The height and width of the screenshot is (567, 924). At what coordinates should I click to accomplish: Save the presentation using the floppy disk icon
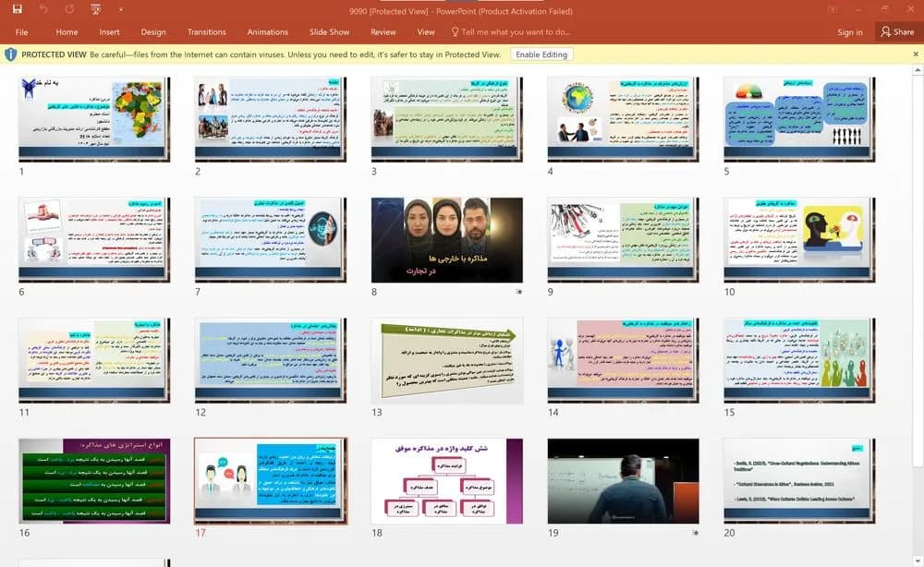click(17, 9)
